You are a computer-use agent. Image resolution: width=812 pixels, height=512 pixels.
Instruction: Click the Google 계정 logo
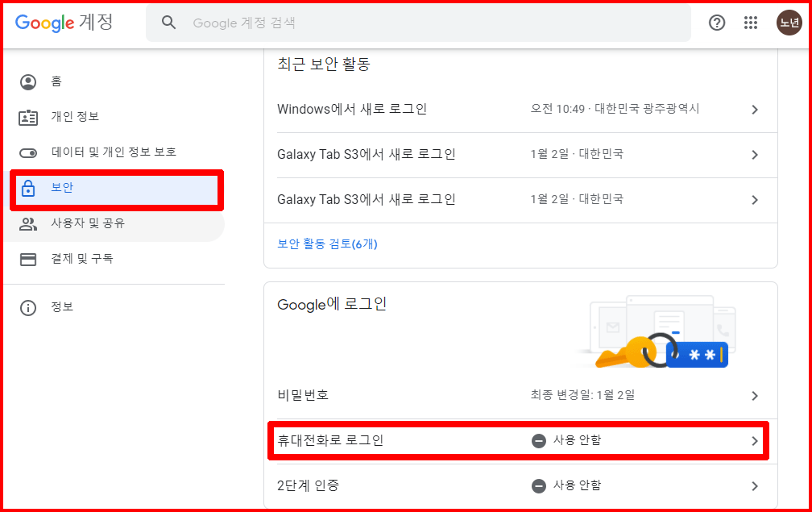pos(64,23)
